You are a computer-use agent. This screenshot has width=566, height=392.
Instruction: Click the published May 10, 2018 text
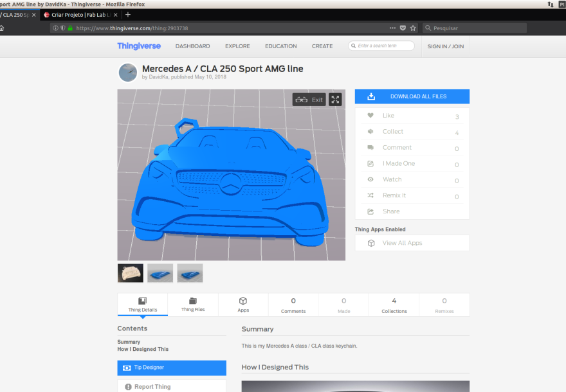tap(199, 77)
